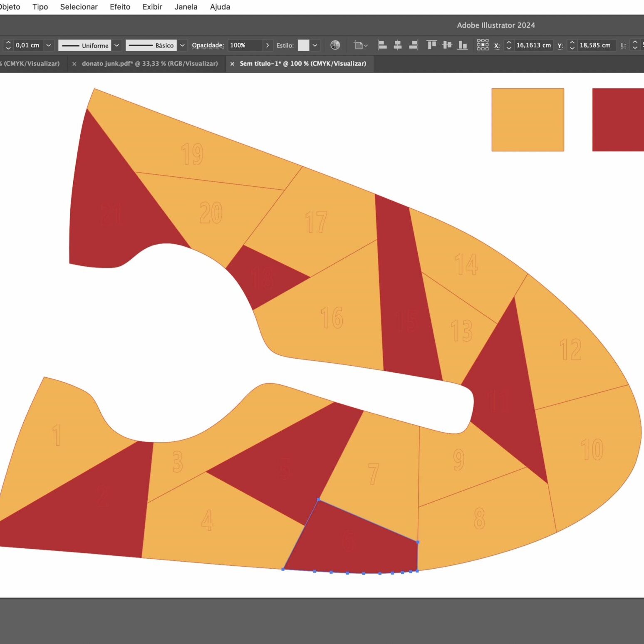Expand the Uniforme stroke profile dropdown
Screen dimensions: 644x644
(x=117, y=45)
